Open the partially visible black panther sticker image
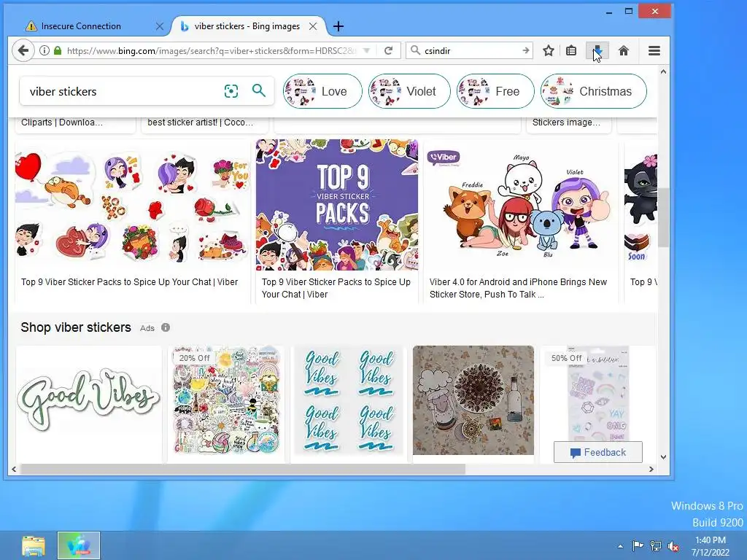The height and width of the screenshot is (560, 747). pos(640,205)
